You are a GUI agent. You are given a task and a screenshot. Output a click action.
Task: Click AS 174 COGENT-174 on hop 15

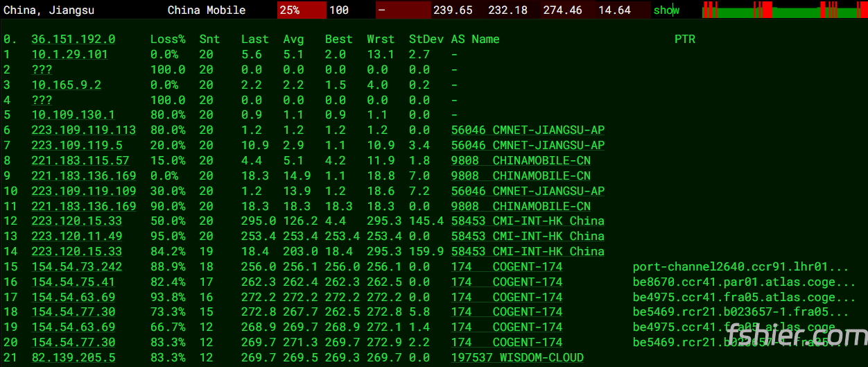(x=506, y=267)
